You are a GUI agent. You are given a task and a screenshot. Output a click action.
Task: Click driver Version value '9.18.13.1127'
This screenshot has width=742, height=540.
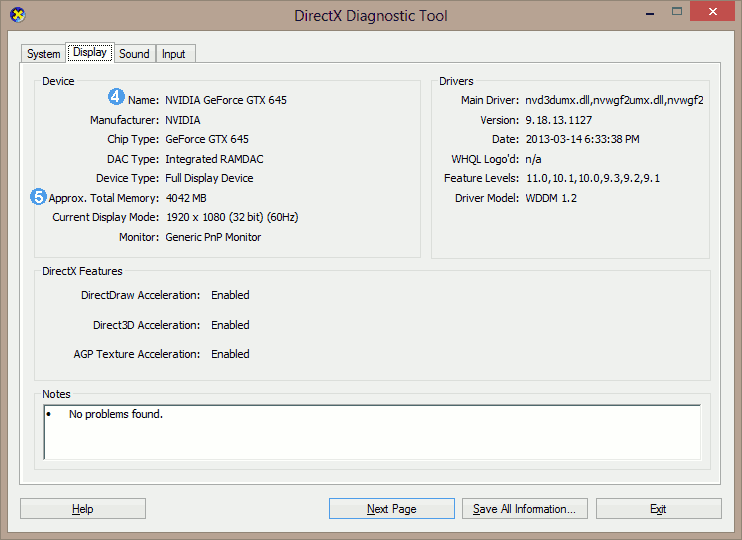[558, 120]
